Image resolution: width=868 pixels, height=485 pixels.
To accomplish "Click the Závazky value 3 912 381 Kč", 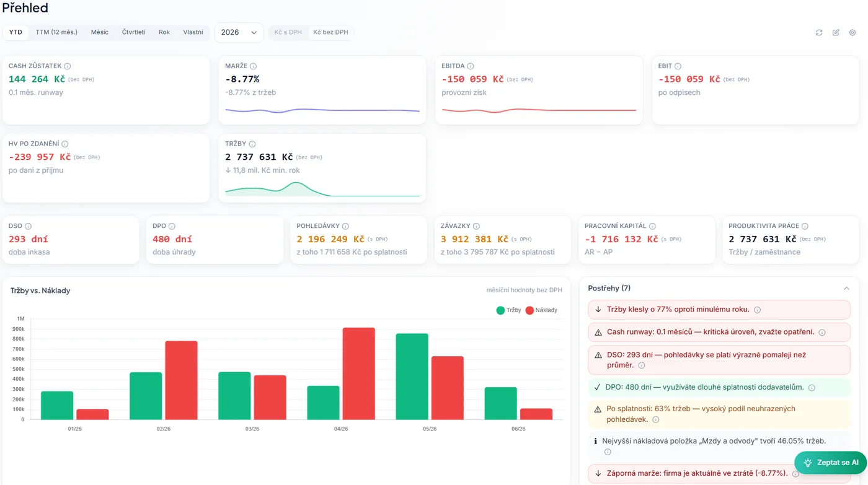I will point(474,239).
